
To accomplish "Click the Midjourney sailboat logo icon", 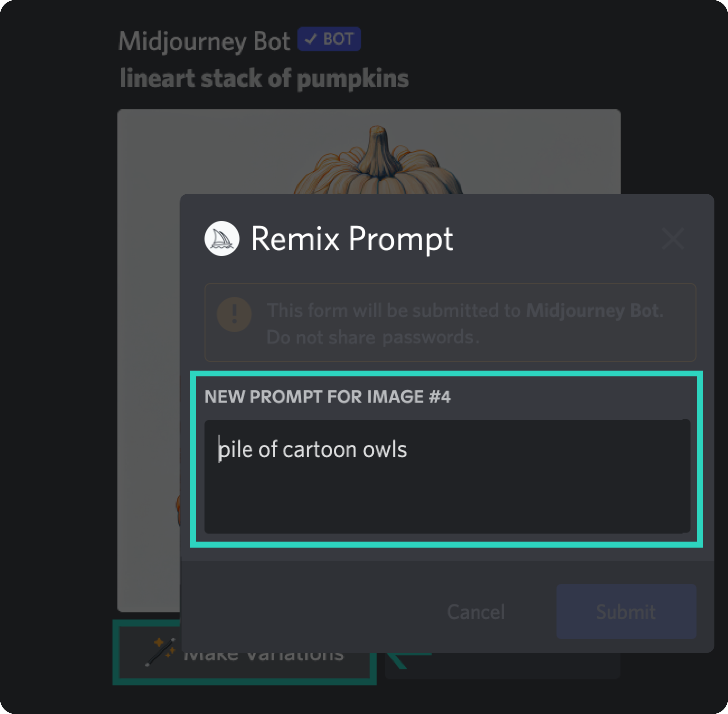I will [221, 239].
